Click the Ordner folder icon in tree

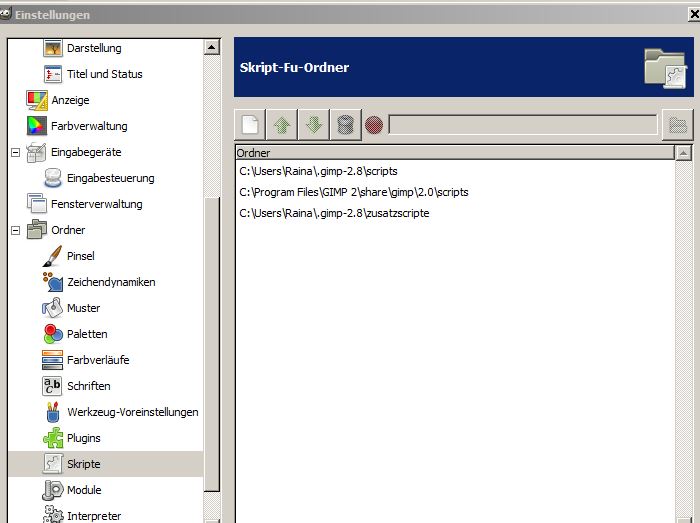point(37,230)
